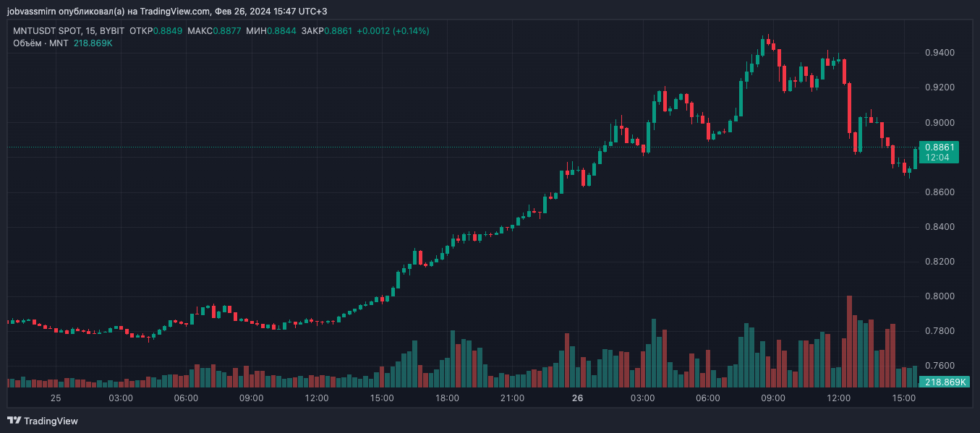Screen dimensions: 980x433
Task: Click the tallest red volume bar
Action: pyautogui.click(x=849, y=341)
